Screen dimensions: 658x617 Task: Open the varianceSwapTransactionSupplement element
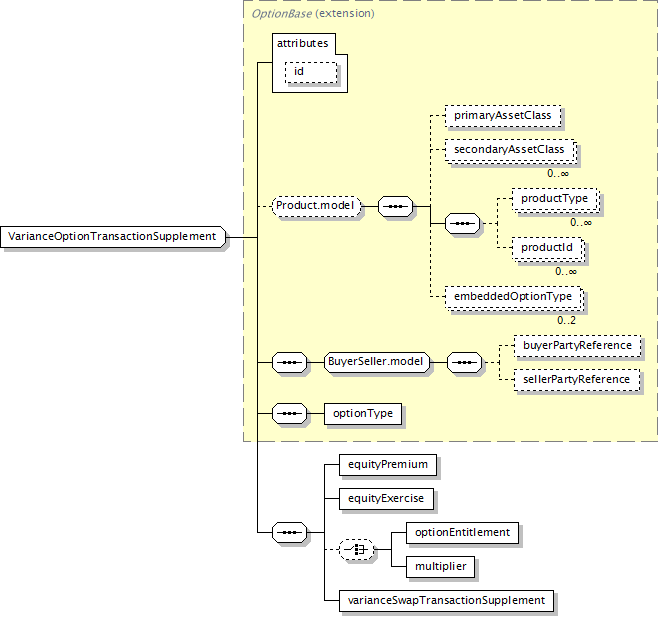coord(445,600)
